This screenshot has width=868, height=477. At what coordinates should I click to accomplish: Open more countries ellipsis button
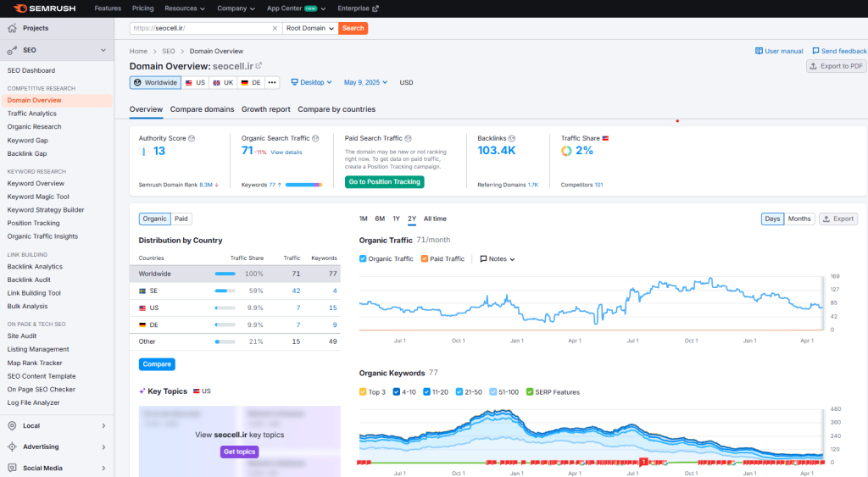[272, 82]
